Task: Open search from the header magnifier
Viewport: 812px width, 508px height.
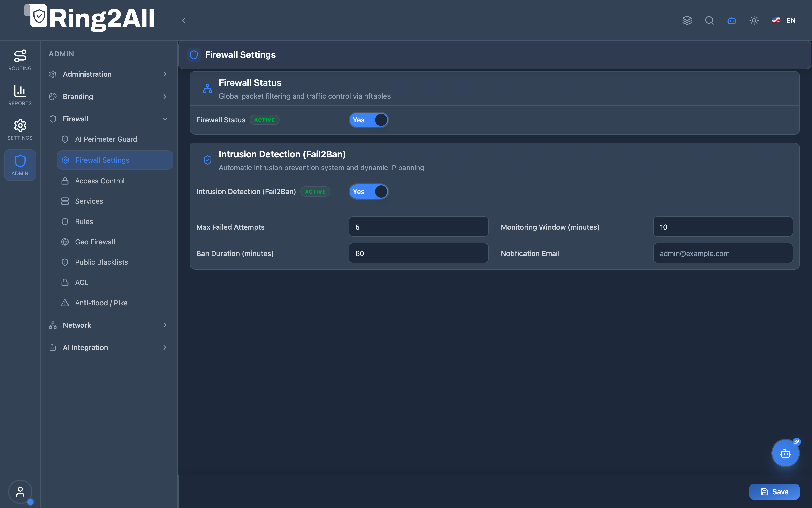Action: [x=709, y=20]
